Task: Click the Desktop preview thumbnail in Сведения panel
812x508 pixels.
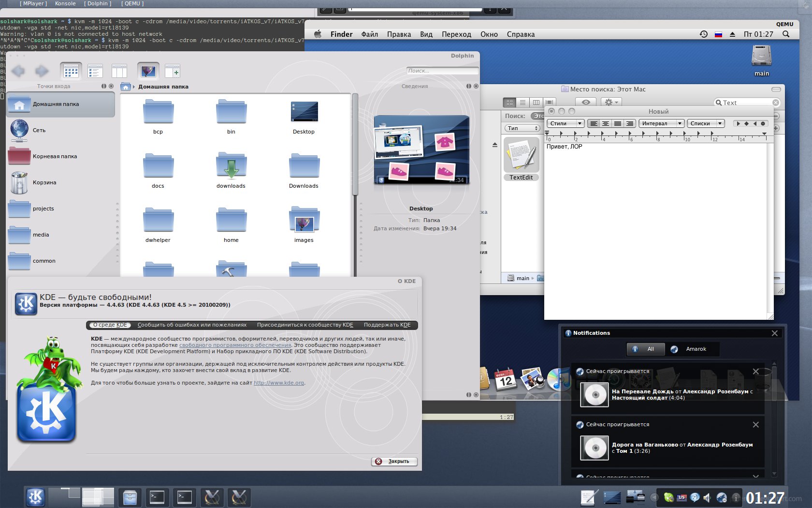Action: (421, 150)
